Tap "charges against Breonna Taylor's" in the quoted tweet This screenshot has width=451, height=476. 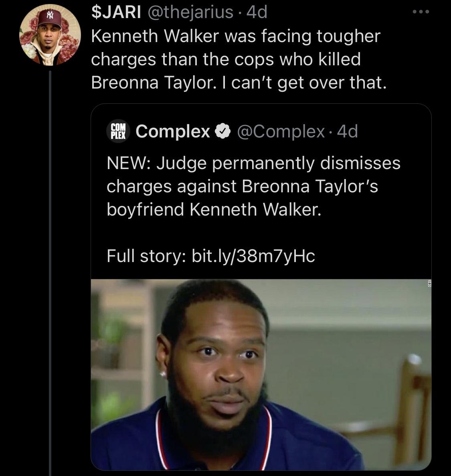coord(242,186)
